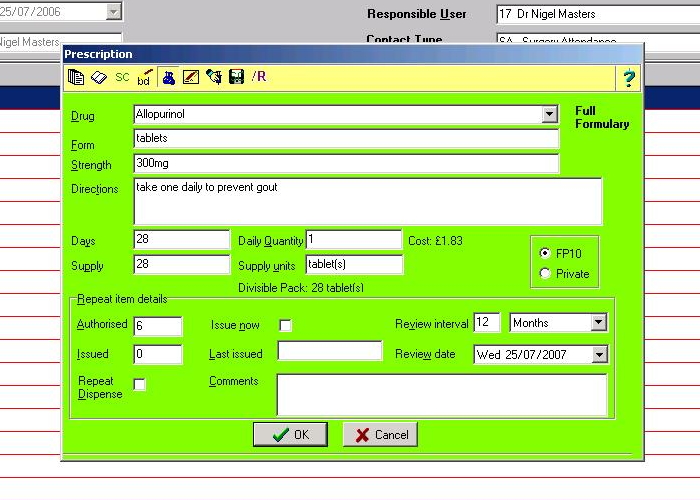The width and height of the screenshot is (700, 500).
Task: Click the bd dosage abbreviation icon
Action: (x=145, y=78)
